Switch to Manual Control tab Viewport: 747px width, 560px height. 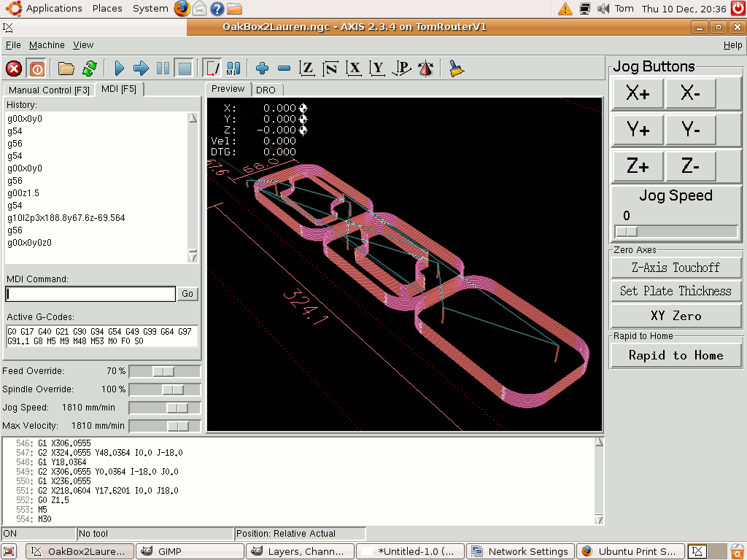coord(49,90)
